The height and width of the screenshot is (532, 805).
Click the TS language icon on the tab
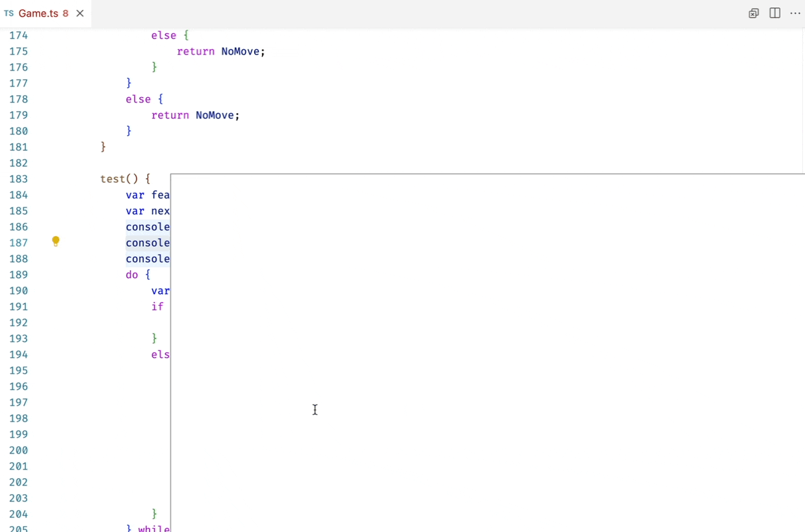9,13
